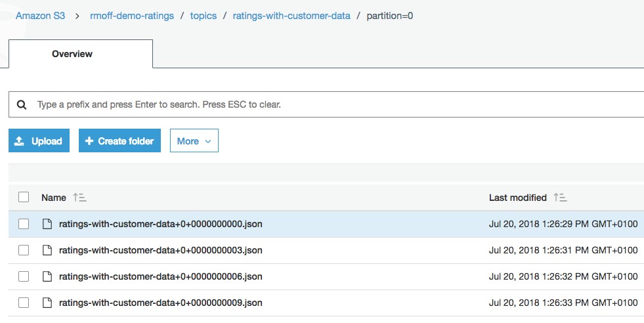The width and height of the screenshot is (644, 323).
Task: Sort by Last modified sort icon
Action: (560, 198)
